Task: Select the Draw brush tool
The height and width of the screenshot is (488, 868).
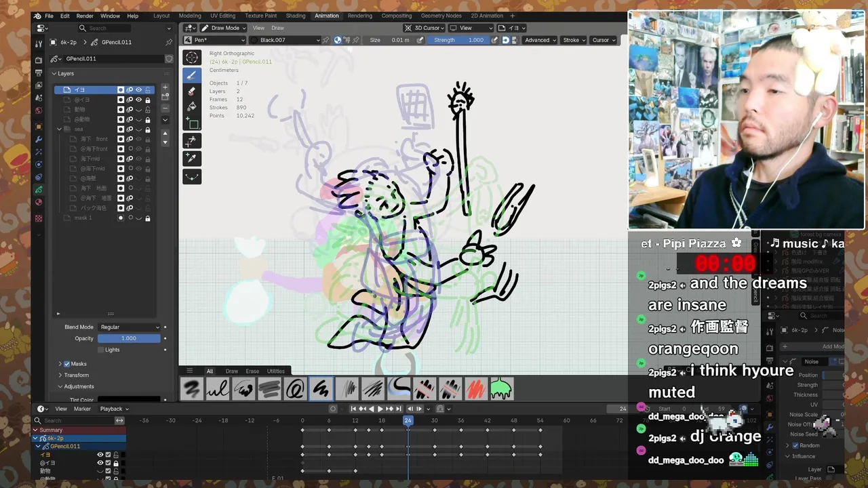Action: click(192, 75)
